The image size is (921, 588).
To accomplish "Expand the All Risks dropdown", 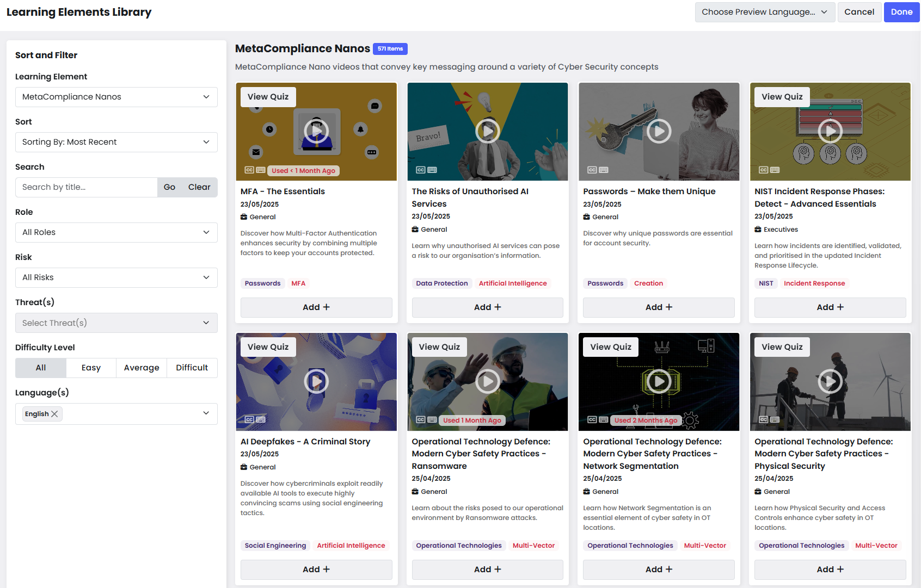I will point(116,277).
